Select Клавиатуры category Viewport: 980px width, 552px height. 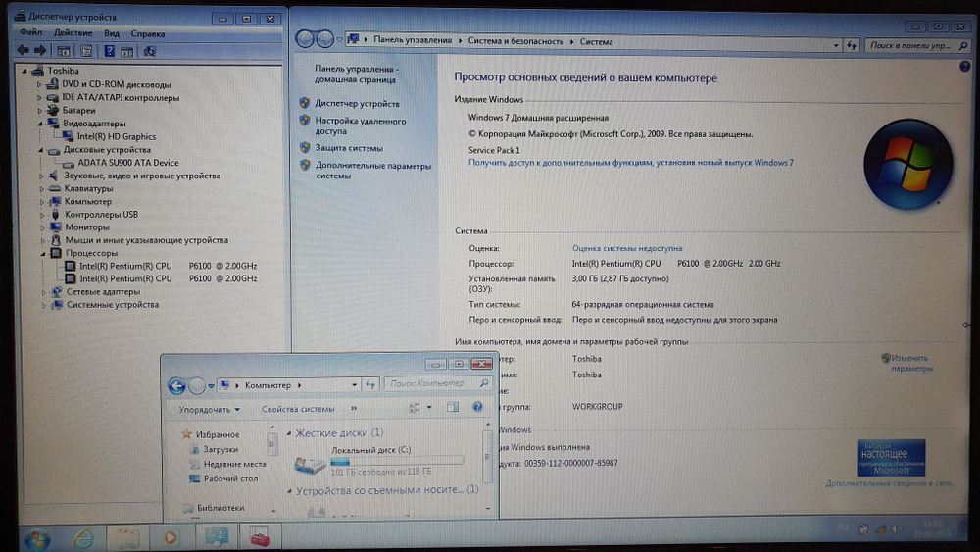89,189
